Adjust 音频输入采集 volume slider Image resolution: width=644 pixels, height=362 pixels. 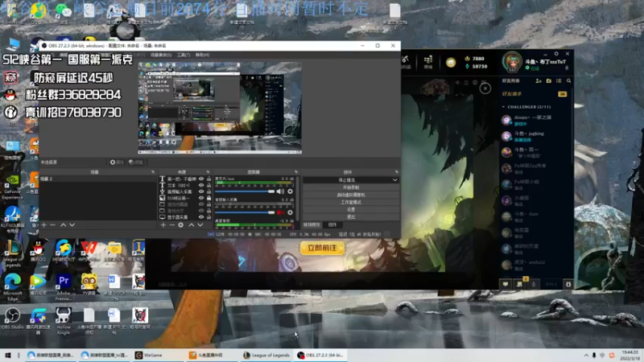click(245, 212)
